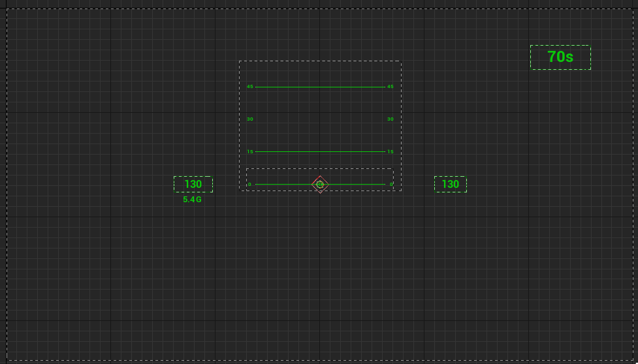This screenshot has width=638, height=364.
Task: Select the "130" readout above 5.4 G
Action: pyautogui.click(x=193, y=184)
